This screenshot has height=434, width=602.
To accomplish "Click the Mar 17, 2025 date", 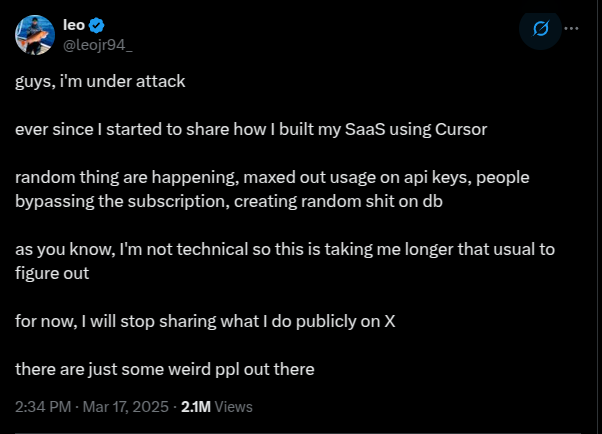I will click(x=126, y=407).
